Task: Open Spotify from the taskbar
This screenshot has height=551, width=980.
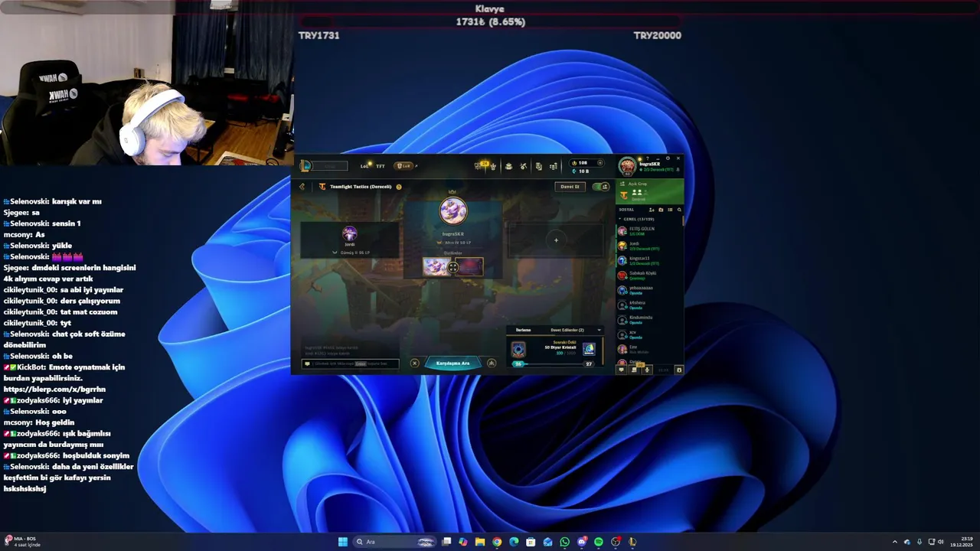Action: click(598, 542)
